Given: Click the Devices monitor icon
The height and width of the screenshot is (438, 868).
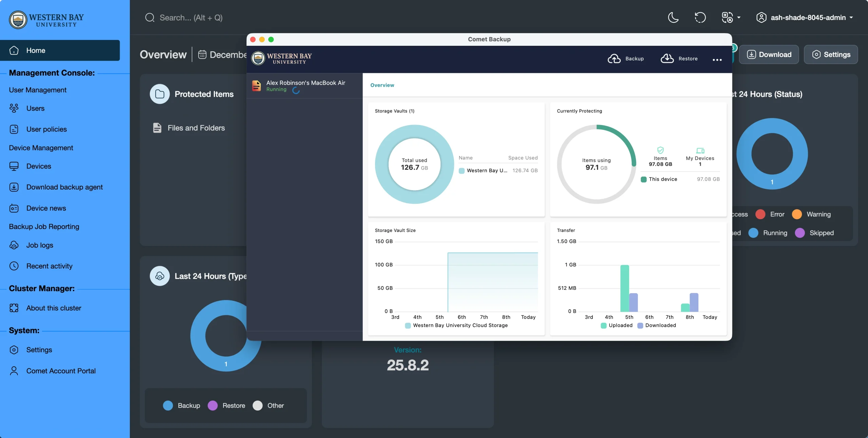Looking at the screenshot, I should [14, 166].
